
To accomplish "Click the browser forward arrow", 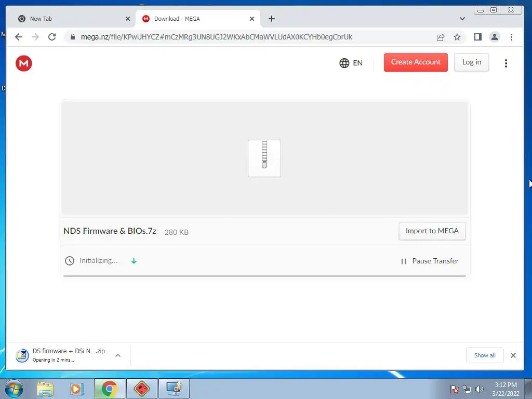I will coord(35,37).
